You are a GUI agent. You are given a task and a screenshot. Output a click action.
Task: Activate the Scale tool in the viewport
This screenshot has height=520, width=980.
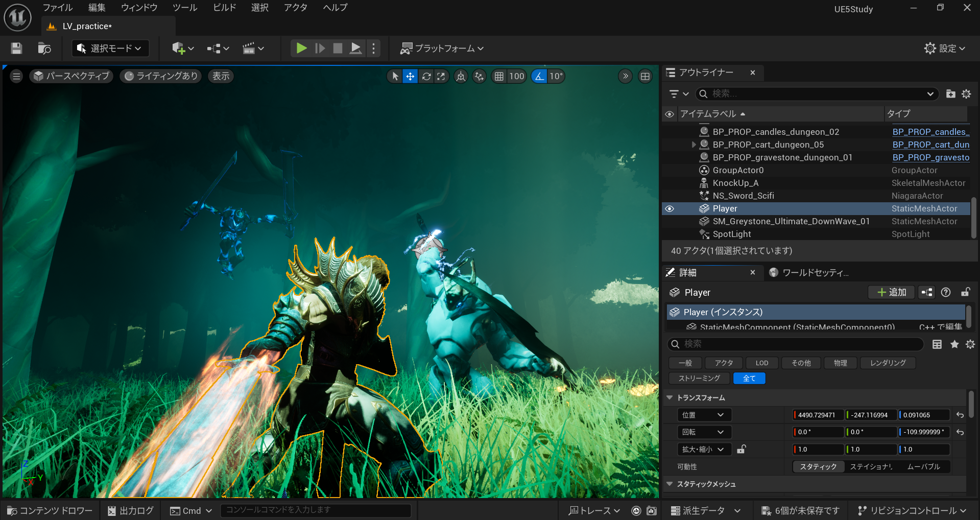441,76
